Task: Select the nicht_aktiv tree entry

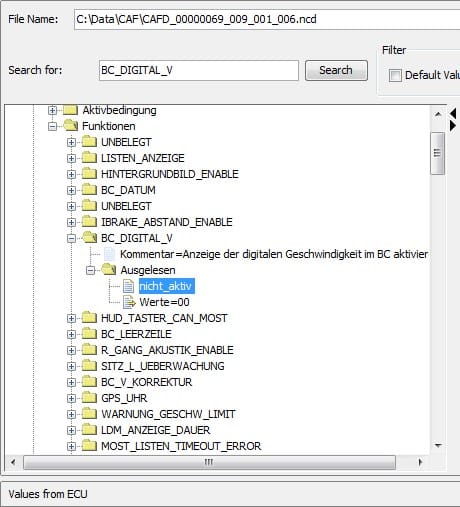Action: [166, 286]
